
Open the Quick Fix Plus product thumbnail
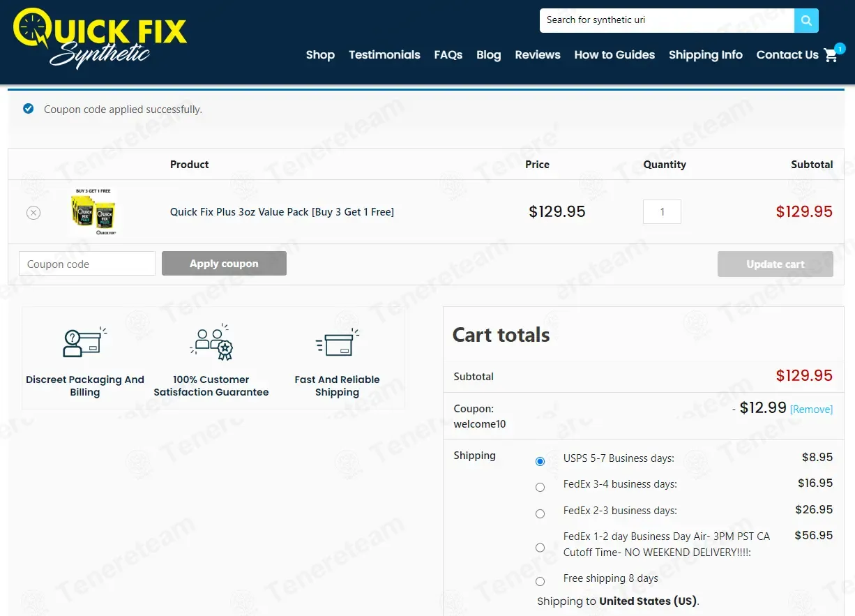94,212
